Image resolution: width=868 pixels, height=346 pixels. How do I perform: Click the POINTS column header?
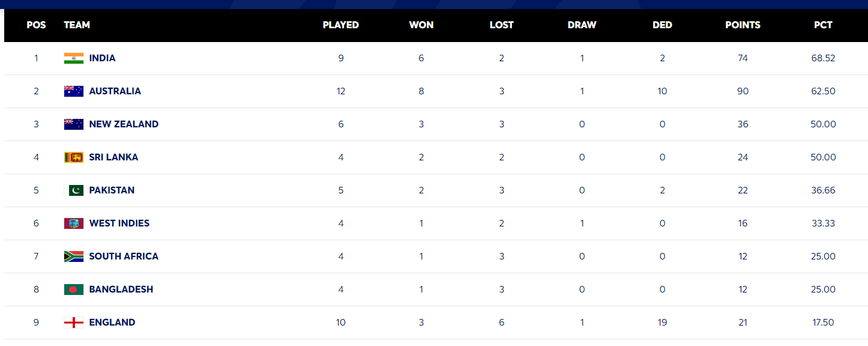point(743,25)
